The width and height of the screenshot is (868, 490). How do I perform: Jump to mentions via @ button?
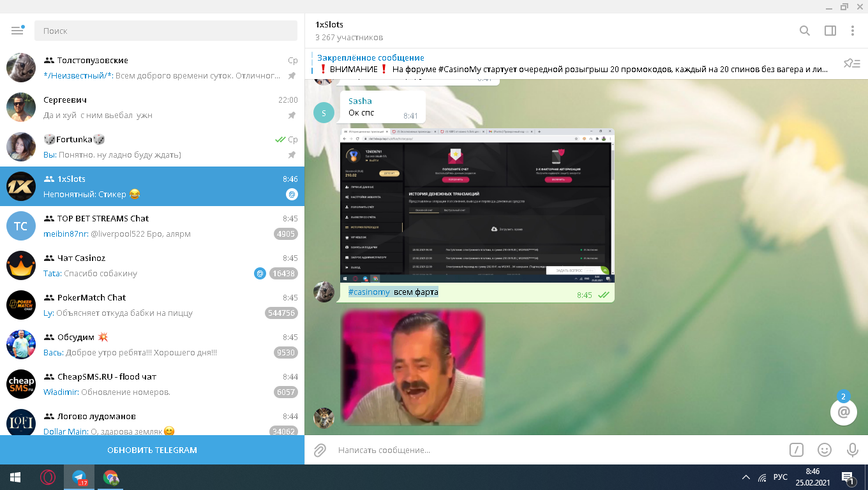click(x=843, y=412)
